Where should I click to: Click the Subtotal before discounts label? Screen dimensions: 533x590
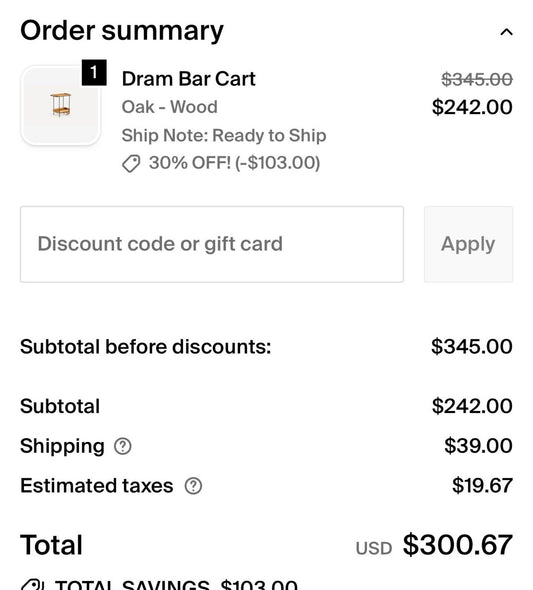146,347
